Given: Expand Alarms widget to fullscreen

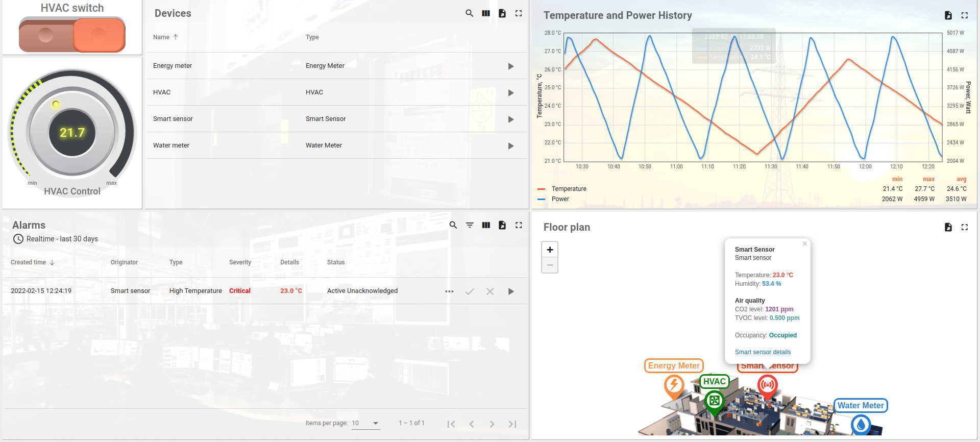Looking at the screenshot, I should pos(519,225).
